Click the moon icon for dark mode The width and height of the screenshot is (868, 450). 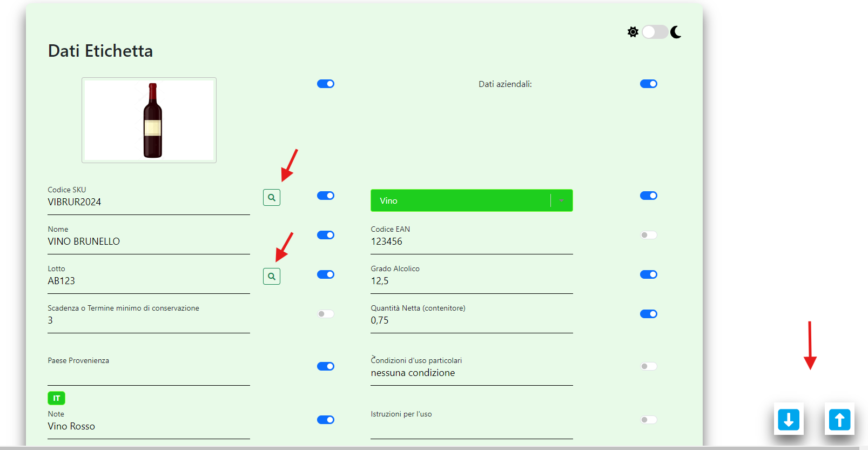[676, 32]
